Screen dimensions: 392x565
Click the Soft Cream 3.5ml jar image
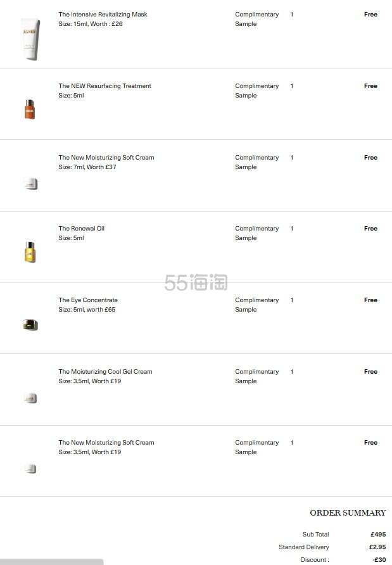point(30,469)
